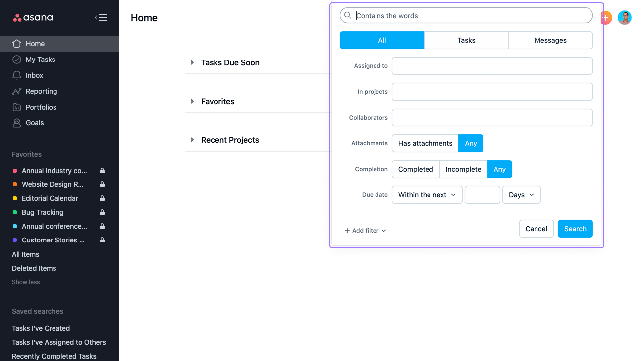Open the Bug Tracking project

43,212
